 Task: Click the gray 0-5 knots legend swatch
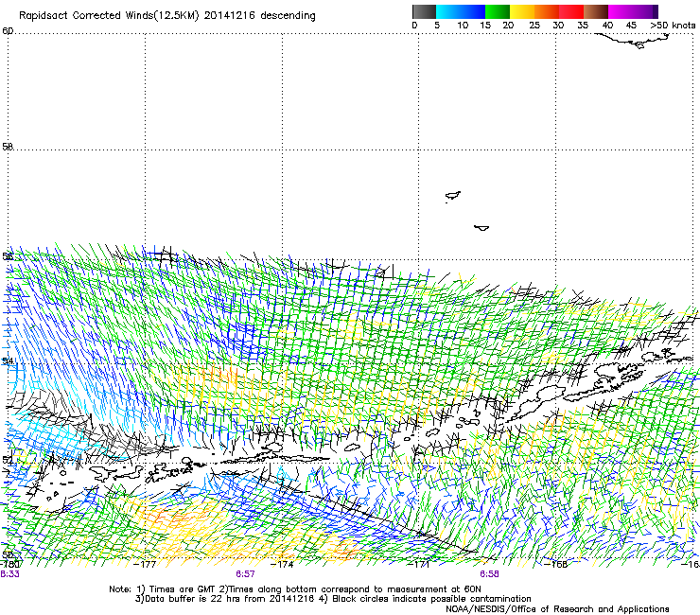pyautogui.click(x=424, y=11)
